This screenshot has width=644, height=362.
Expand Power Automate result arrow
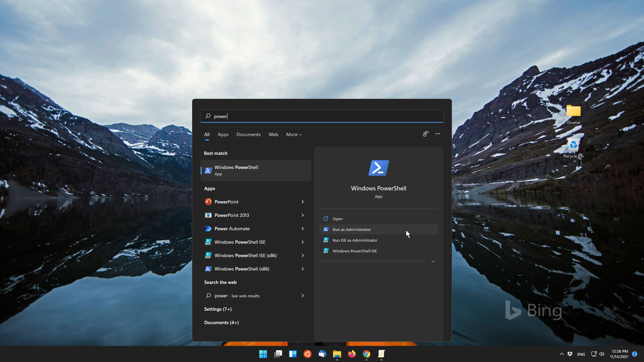tap(303, 229)
